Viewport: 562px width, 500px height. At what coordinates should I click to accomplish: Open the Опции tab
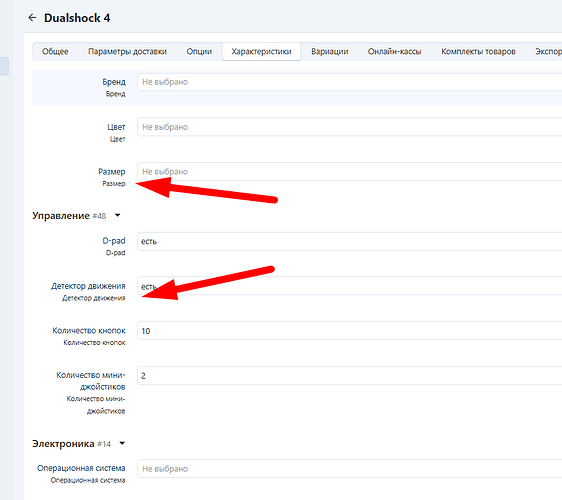pyautogui.click(x=199, y=52)
